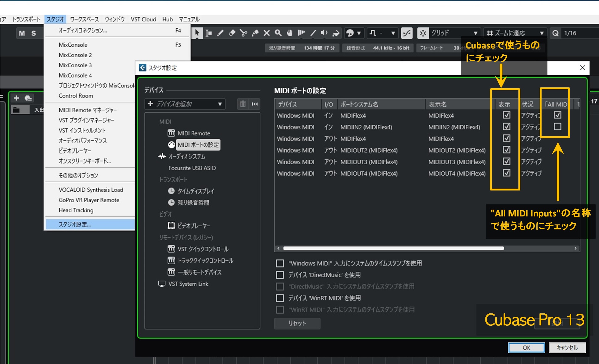This screenshot has height=364, width=599.
Task: Open the VST Cloud menu
Action: [x=143, y=19]
